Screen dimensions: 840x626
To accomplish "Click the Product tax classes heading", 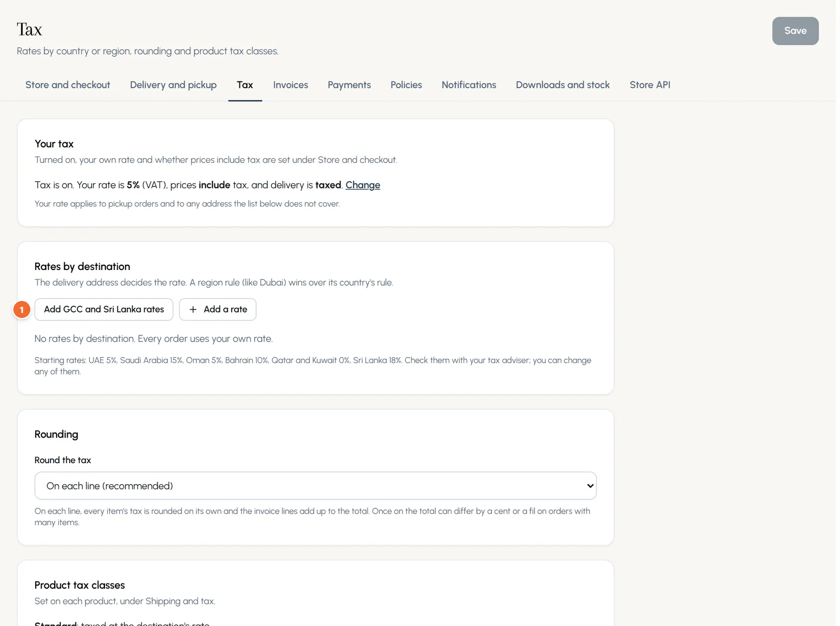I will (80, 585).
